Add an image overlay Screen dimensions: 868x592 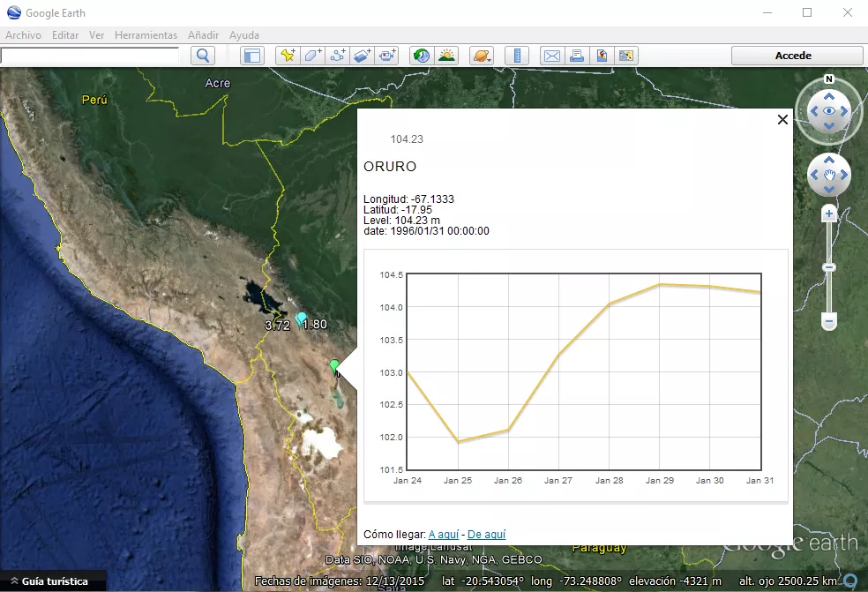pyautogui.click(x=362, y=56)
